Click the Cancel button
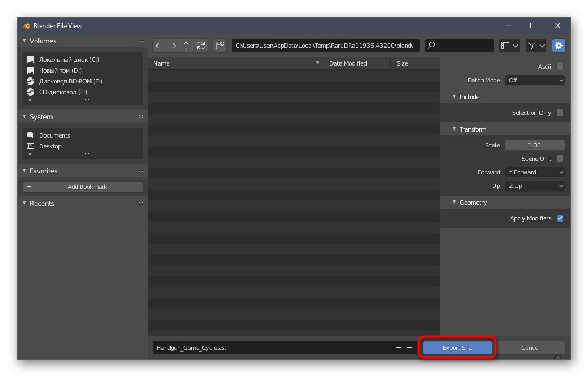Image resolution: width=588 pixels, height=377 pixels. point(530,348)
